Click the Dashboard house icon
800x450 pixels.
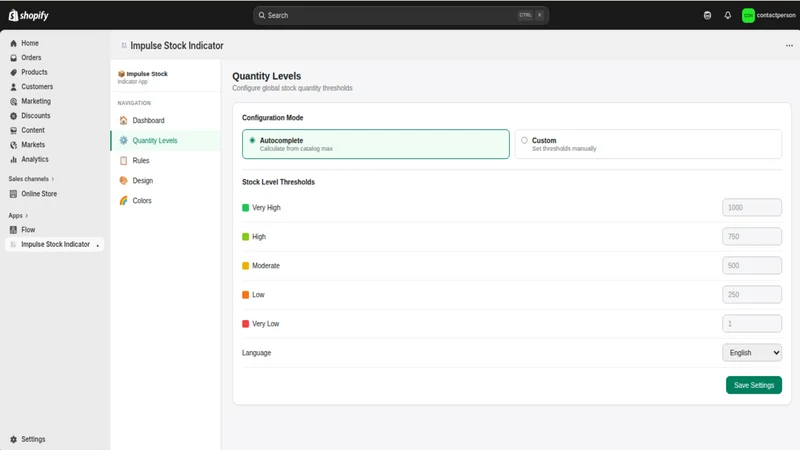point(123,120)
